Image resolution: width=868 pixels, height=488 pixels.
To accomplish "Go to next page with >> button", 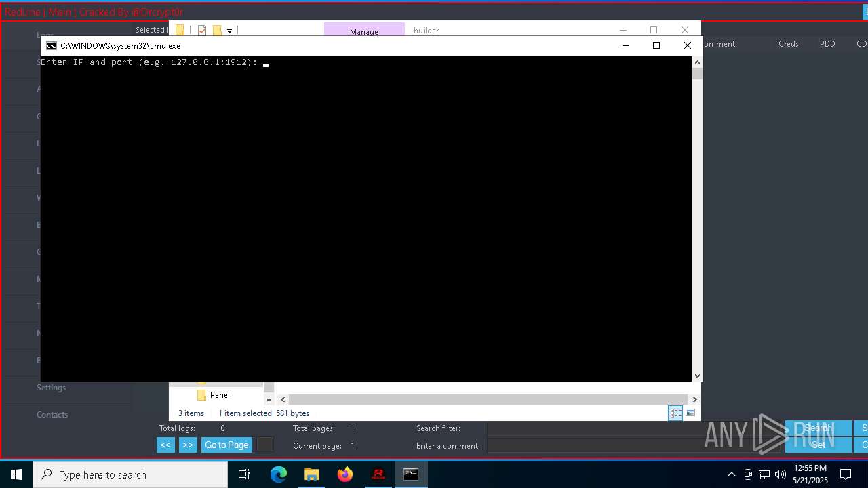I will [x=188, y=445].
